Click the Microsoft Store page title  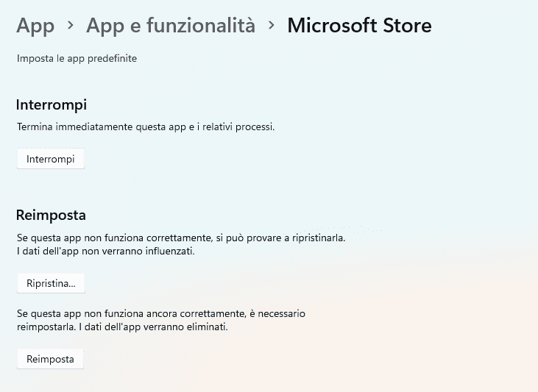click(x=359, y=26)
